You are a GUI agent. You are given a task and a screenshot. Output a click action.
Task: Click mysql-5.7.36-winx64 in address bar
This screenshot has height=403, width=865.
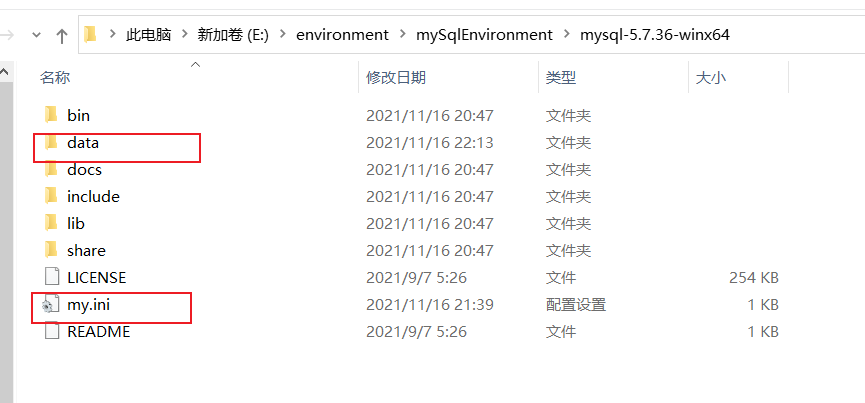click(x=654, y=35)
